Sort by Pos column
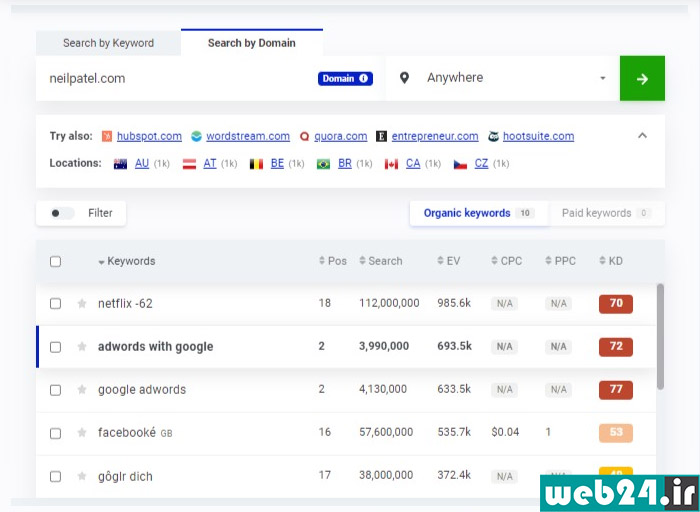This screenshot has width=700, height=512. point(333,261)
